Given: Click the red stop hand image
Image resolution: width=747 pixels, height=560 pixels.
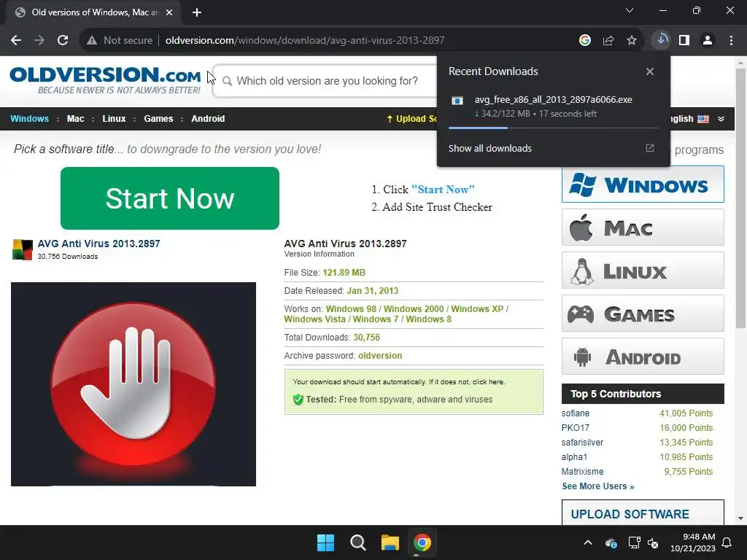Looking at the screenshot, I should pos(133,384).
